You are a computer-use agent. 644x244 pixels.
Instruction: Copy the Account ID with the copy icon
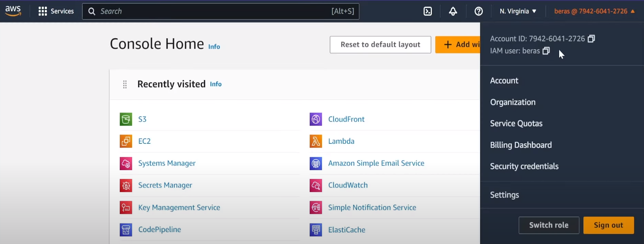(591, 39)
